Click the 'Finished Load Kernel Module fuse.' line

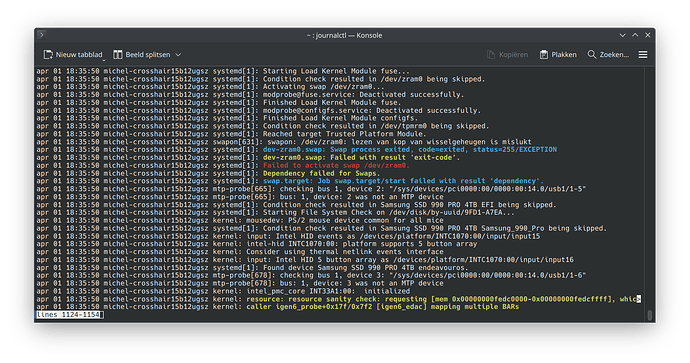pyautogui.click(x=219, y=103)
